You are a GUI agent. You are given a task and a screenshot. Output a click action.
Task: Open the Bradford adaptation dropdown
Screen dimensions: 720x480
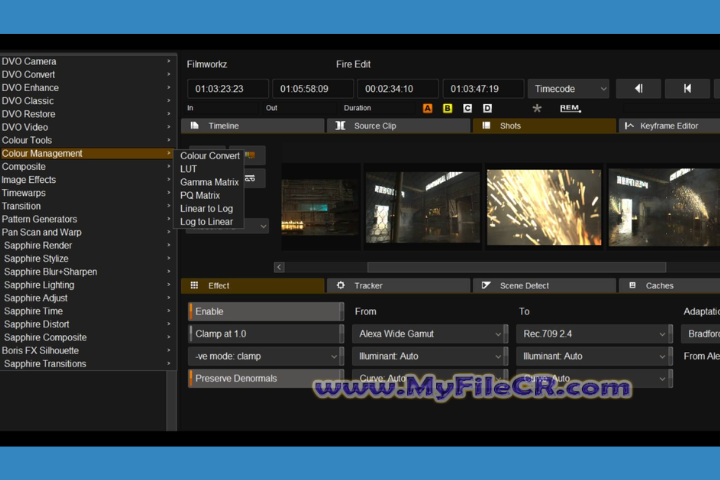point(700,334)
